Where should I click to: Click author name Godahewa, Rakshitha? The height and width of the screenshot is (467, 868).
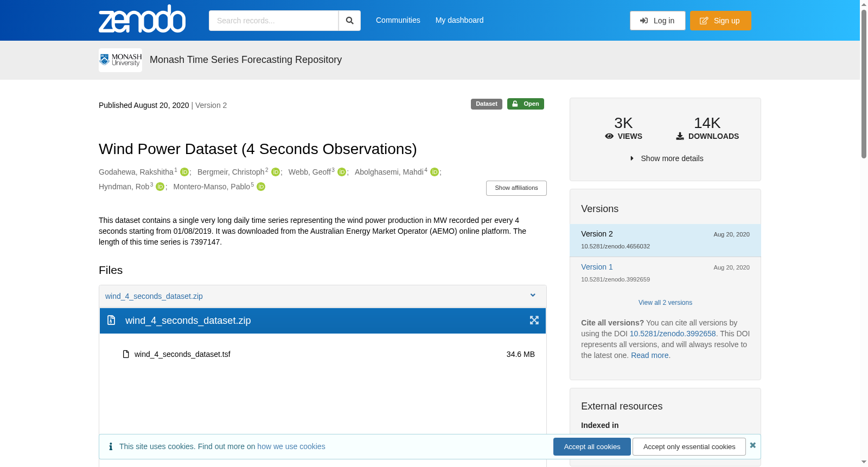tap(136, 172)
